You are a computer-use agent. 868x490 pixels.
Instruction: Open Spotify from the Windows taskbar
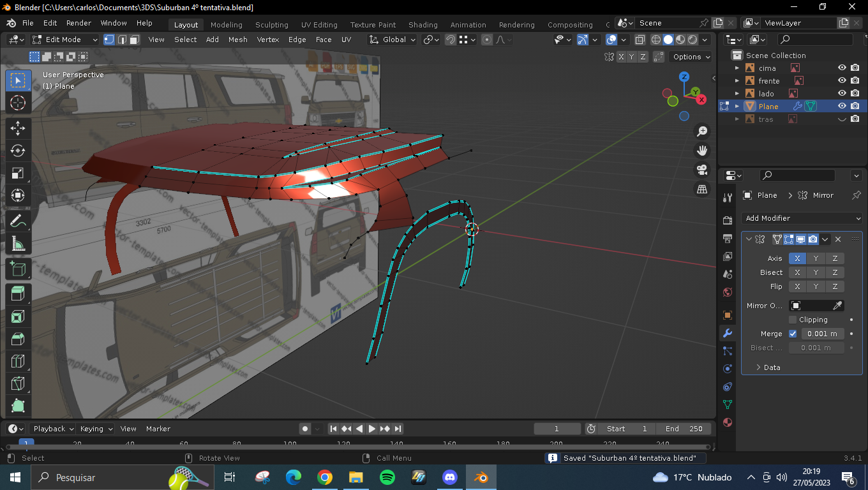387,477
